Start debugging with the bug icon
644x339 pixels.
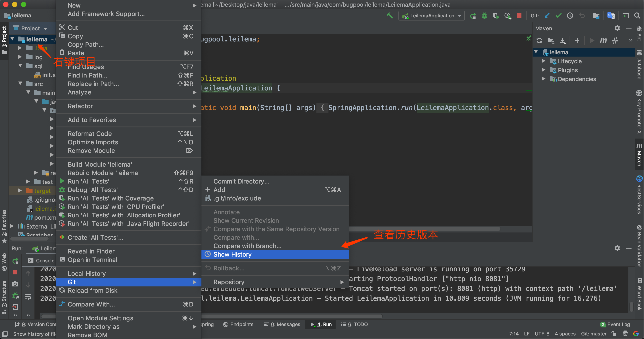[484, 16]
